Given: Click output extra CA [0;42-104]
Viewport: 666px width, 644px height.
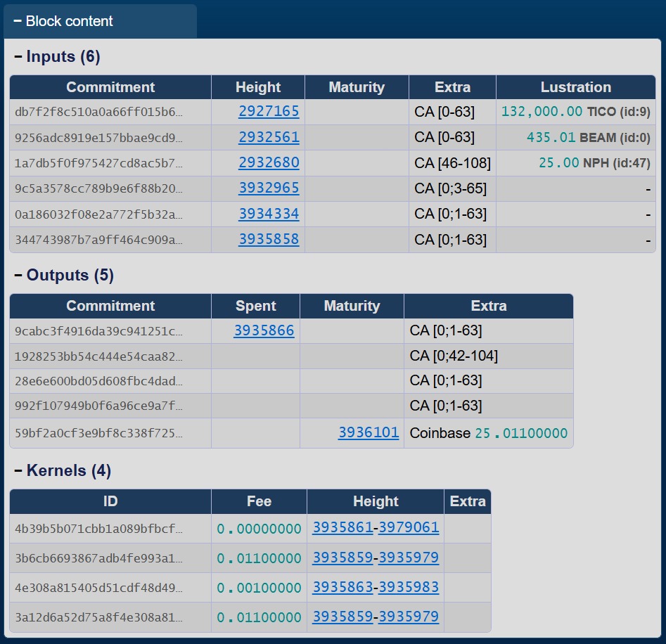Looking at the screenshot, I should click(454, 356).
